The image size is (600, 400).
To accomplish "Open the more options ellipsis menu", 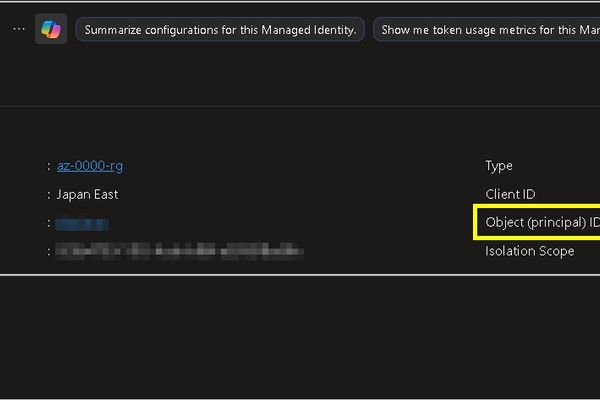I will click(x=19, y=29).
